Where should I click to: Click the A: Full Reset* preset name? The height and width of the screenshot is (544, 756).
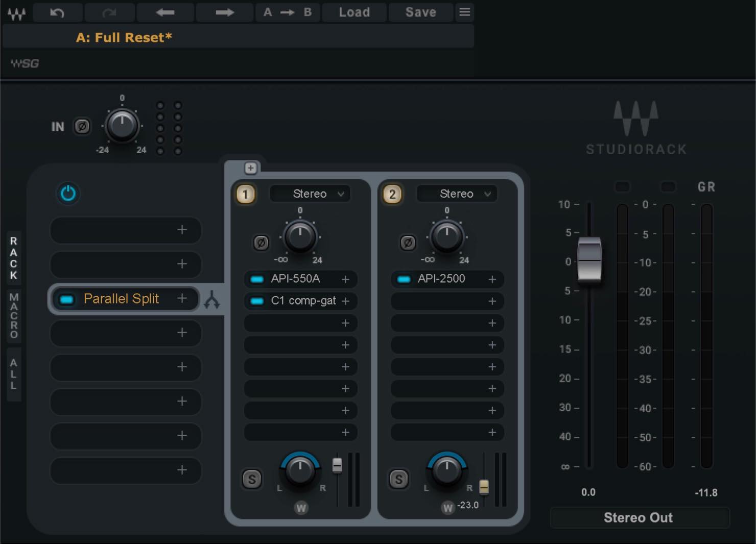point(124,37)
